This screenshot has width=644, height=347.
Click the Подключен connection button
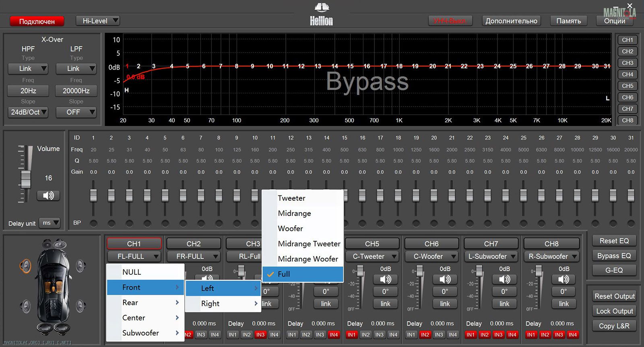pyautogui.click(x=37, y=21)
